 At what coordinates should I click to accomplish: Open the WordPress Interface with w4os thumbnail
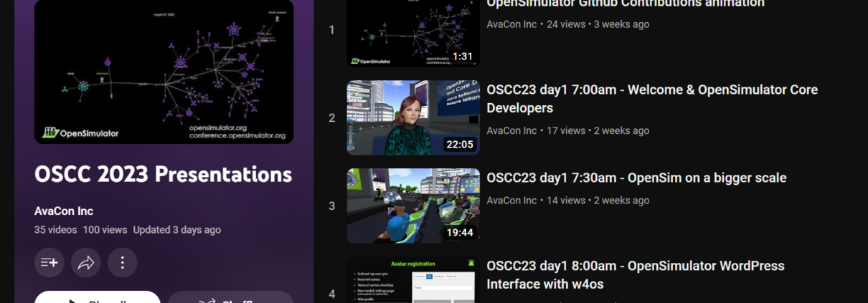pos(413,280)
